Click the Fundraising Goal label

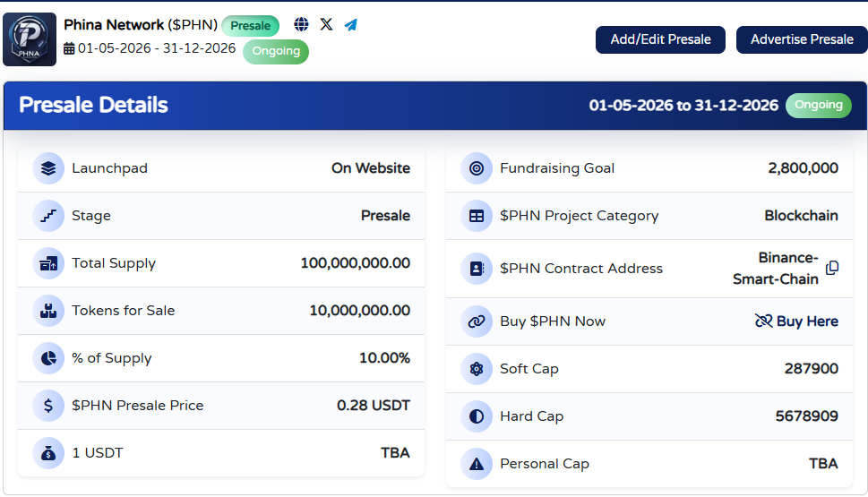pyautogui.click(x=557, y=168)
